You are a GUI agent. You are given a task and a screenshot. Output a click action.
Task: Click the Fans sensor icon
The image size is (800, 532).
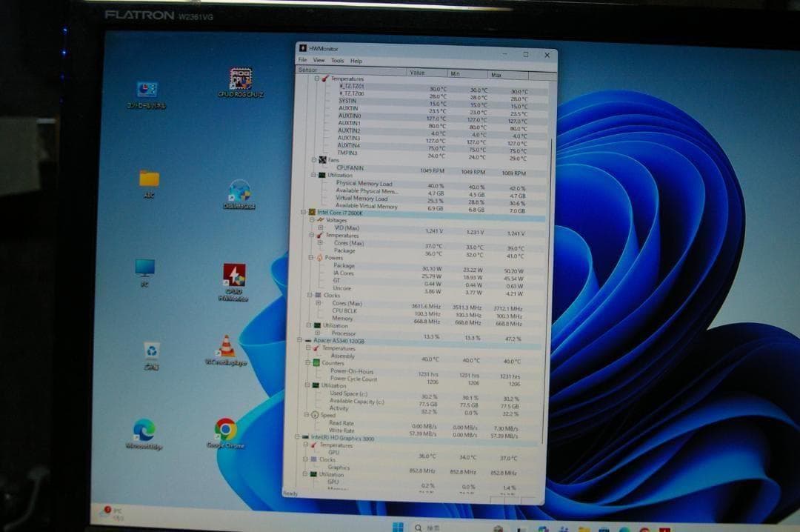click(x=322, y=160)
